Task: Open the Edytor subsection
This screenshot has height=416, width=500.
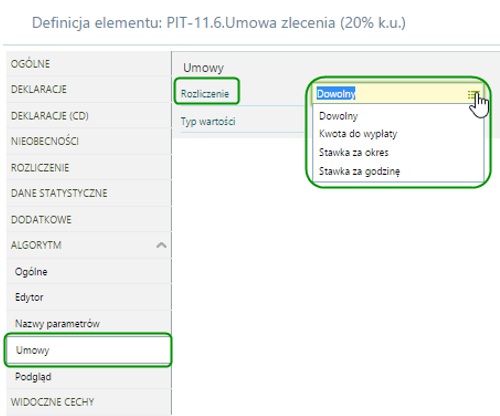Action: click(89, 297)
